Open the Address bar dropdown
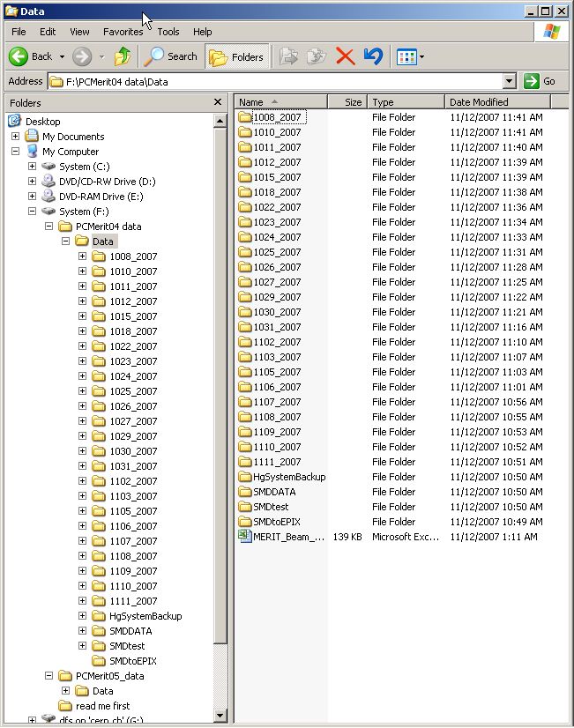The image size is (574, 728). pyautogui.click(x=509, y=81)
